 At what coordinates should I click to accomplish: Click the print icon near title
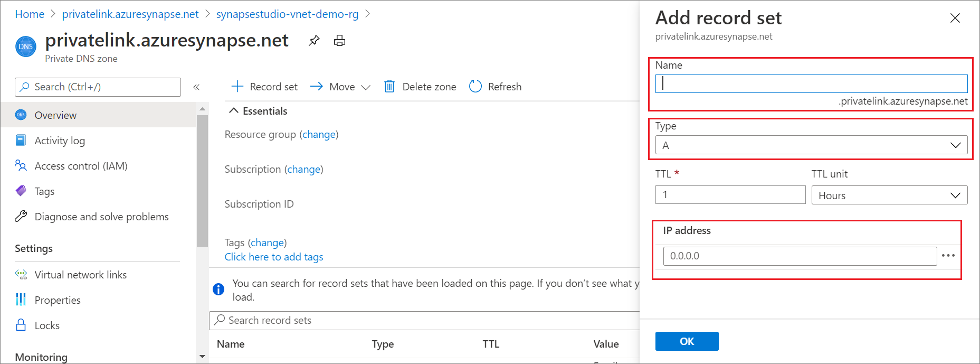click(339, 41)
